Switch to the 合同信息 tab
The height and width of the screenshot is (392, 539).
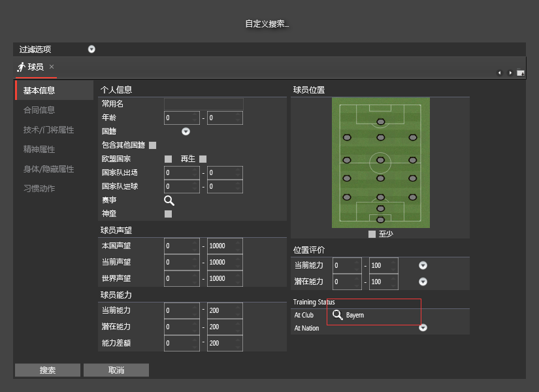tap(39, 110)
